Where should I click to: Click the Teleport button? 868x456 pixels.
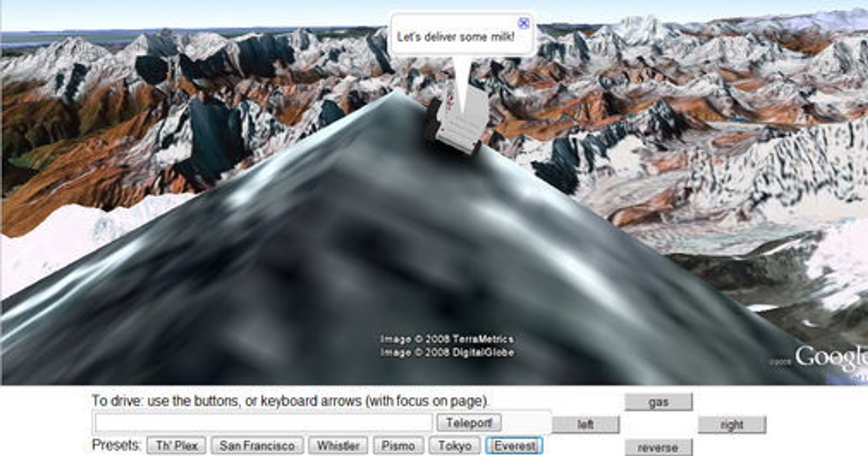coord(469,423)
